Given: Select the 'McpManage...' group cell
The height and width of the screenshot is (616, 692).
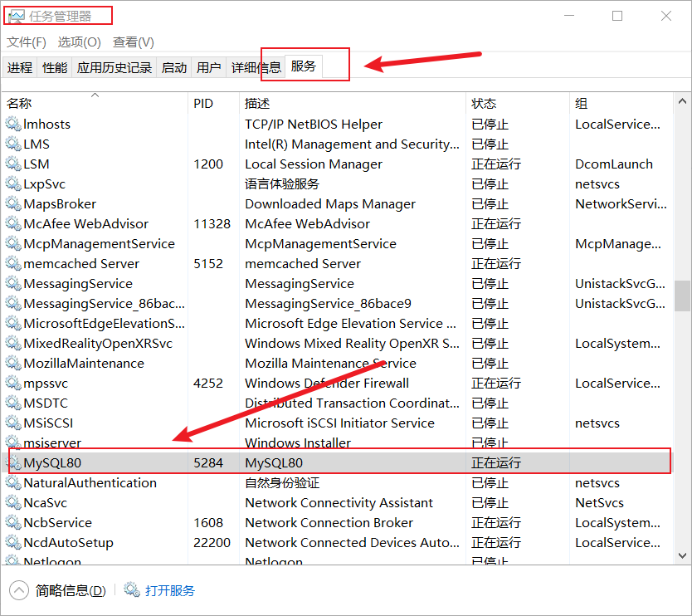Looking at the screenshot, I should tap(618, 243).
